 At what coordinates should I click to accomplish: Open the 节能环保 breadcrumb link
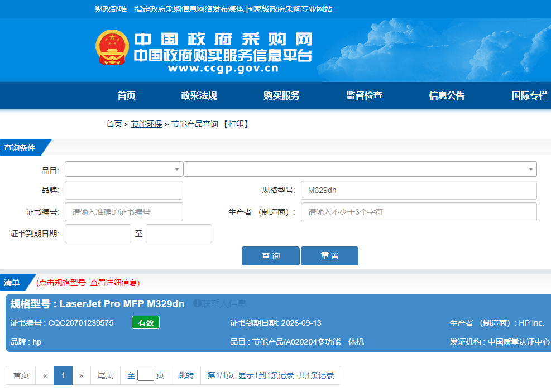click(146, 124)
